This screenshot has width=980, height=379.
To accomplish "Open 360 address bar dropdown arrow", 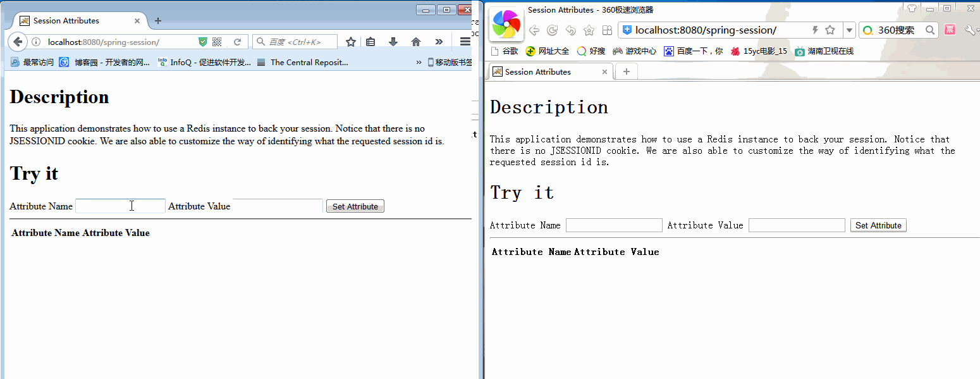I will pyautogui.click(x=849, y=30).
